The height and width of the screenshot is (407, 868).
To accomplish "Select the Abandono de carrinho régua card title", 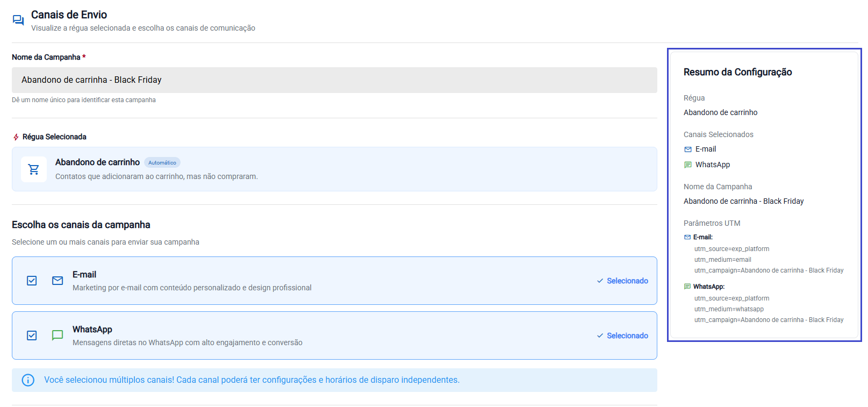I will [97, 162].
